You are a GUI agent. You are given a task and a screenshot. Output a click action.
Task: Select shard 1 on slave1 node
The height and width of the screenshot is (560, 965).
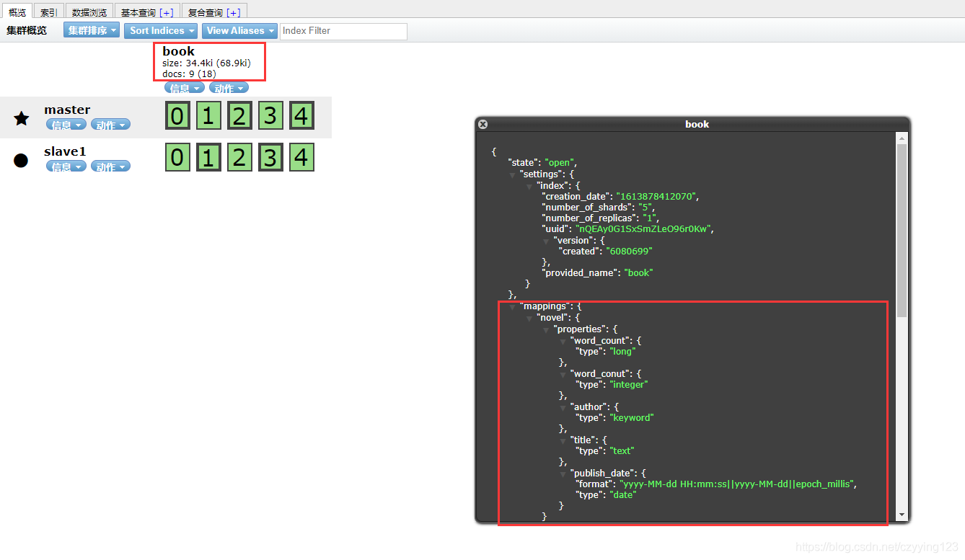pyautogui.click(x=208, y=157)
